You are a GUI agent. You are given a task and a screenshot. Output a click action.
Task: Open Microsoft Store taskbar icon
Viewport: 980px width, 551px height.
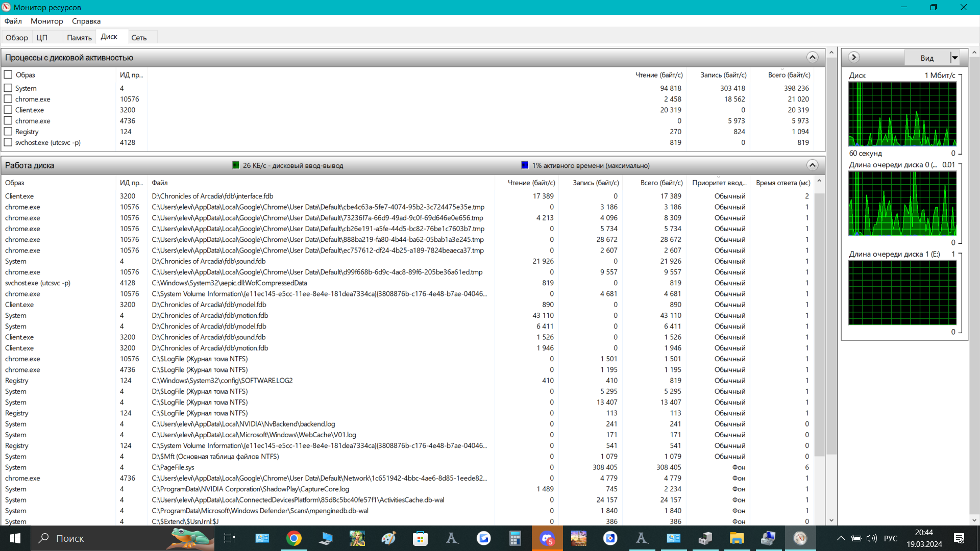pyautogui.click(x=420, y=538)
